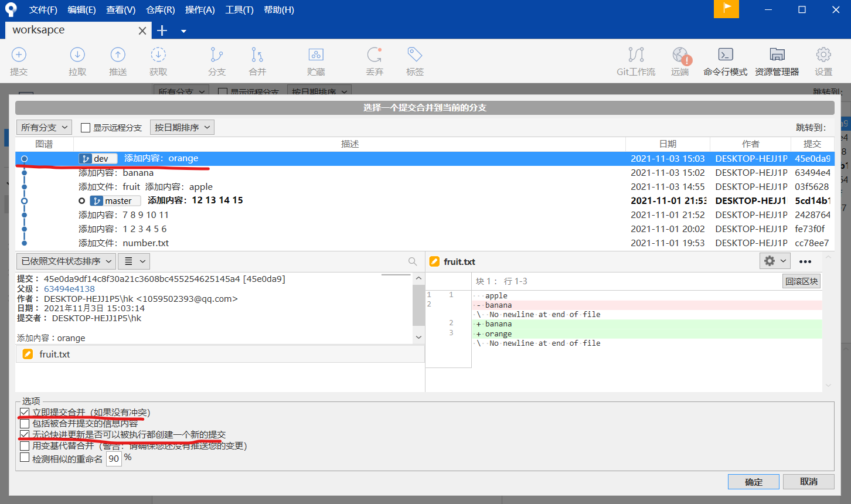Viewport: 851px width, 504px height.
Task: Open the 帮助(H) menu
Action: click(x=279, y=10)
